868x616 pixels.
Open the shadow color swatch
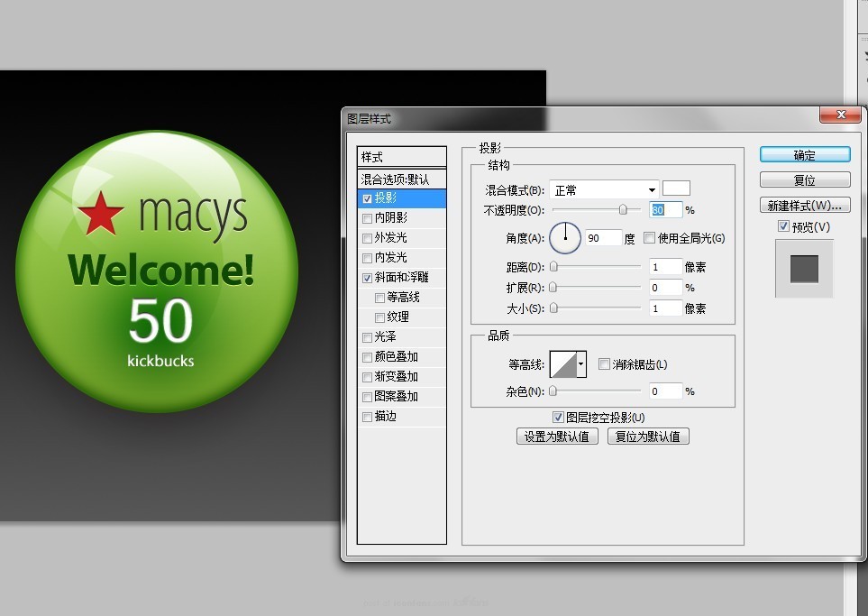(677, 188)
